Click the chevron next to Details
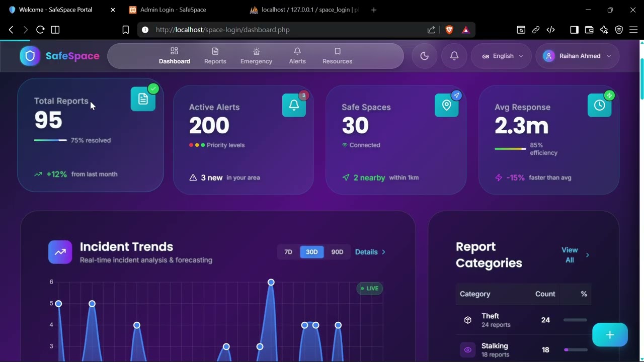The height and width of the screenshot is (362, 644). 383,252
